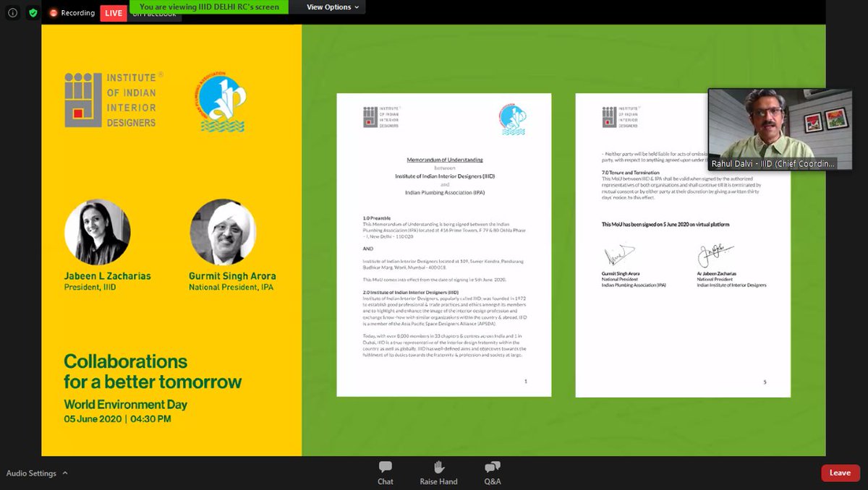Click the red Recording indicator

[x=72, y=13]
